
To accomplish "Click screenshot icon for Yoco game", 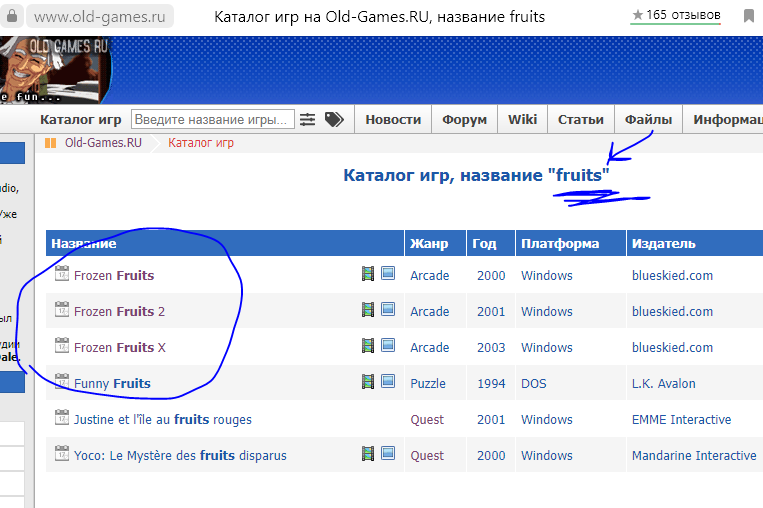I will [388, 453].
